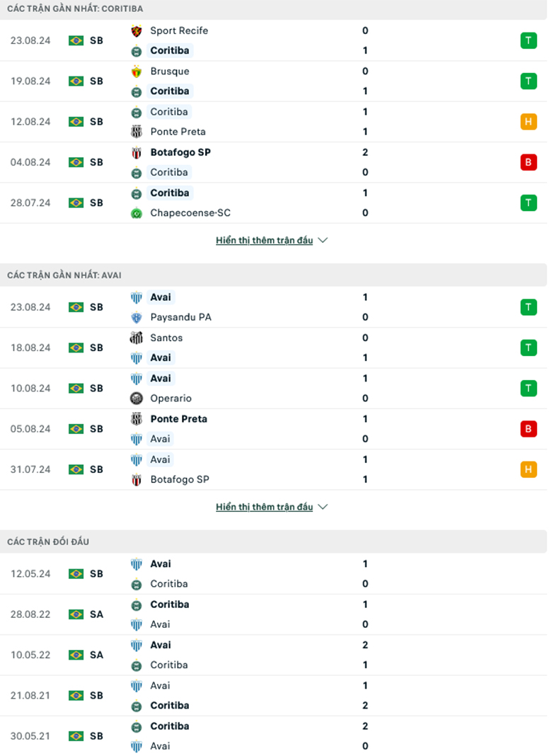This screenshot has width=552, height=756.
Task: Click the Avai shield icon in head-to-head section
Action: [138, 563]
